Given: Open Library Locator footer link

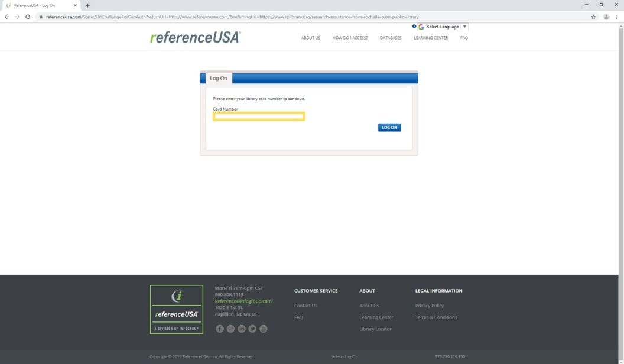Looking at the screenshot, I should tap(375, 329).
